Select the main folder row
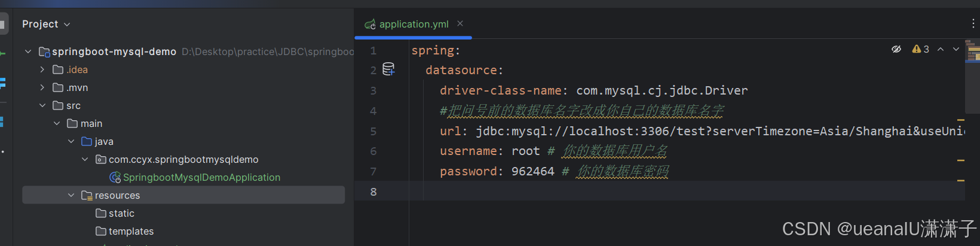This screenshot has width=980, height=246. pyautogui.click(x=91, y=123)
